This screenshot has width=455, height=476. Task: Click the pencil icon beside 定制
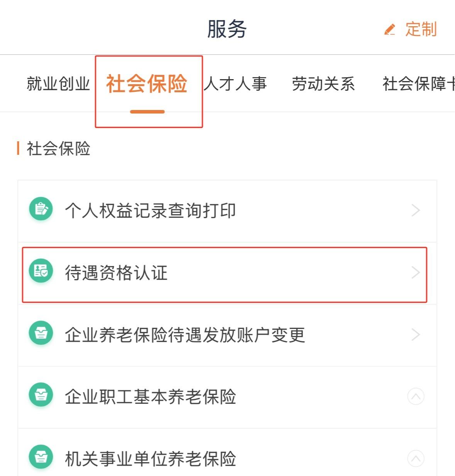pos(390,30)
